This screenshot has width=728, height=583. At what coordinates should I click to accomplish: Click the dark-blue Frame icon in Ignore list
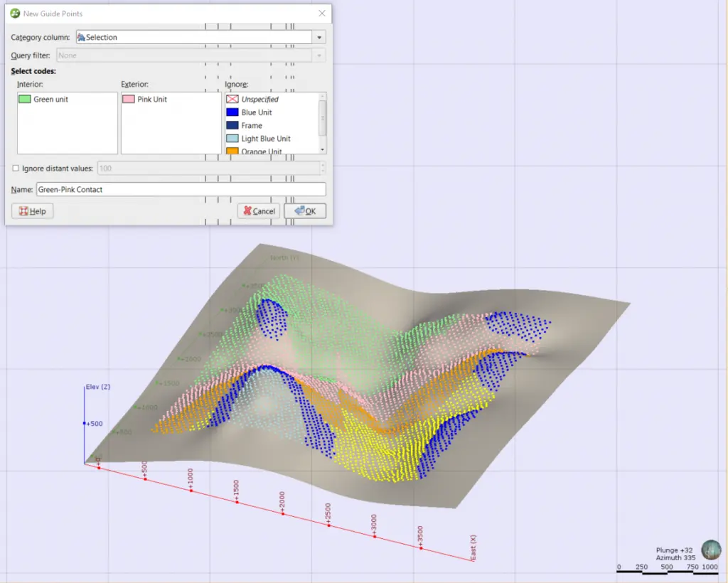[x=232, y=125]
